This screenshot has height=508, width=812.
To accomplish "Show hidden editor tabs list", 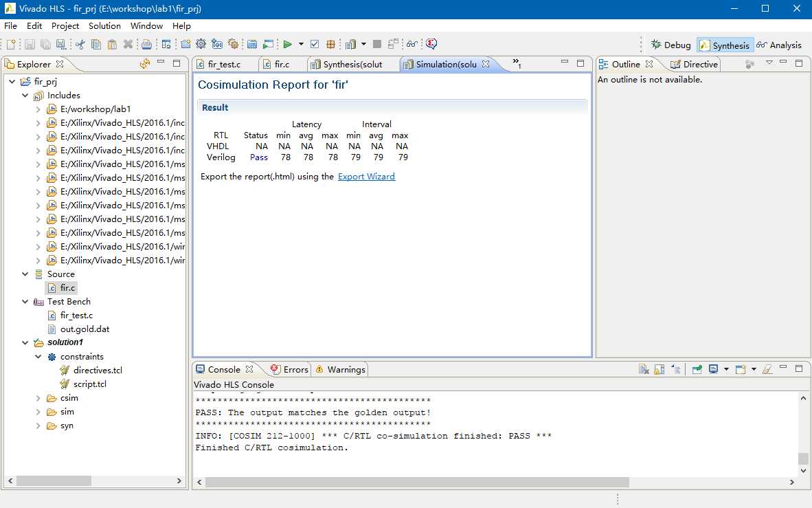I will coord(517,63).
